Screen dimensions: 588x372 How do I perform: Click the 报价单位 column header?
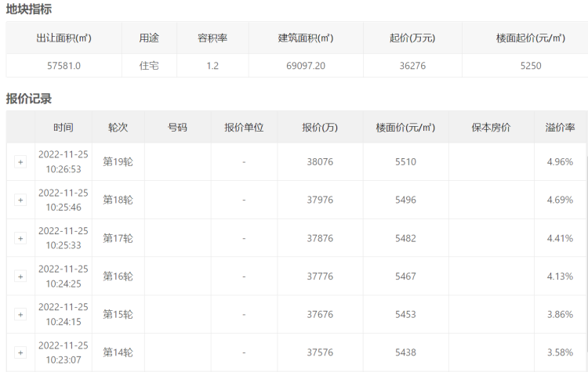point(244,128)
